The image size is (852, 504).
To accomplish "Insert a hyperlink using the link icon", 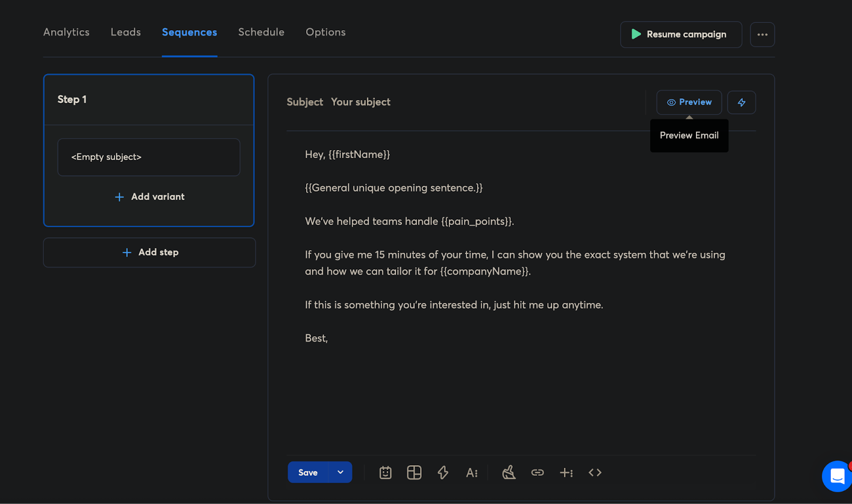I will coord(537,472).
